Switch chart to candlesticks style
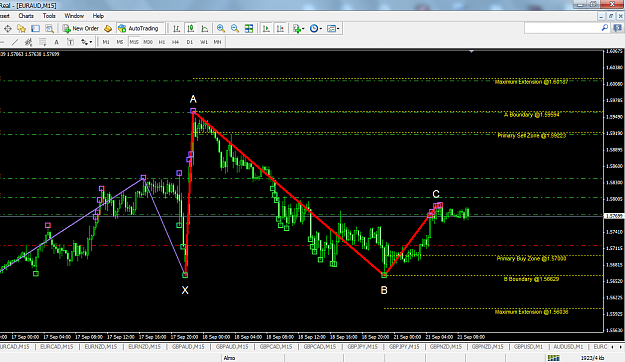625x362 pixels. point(191,29)
